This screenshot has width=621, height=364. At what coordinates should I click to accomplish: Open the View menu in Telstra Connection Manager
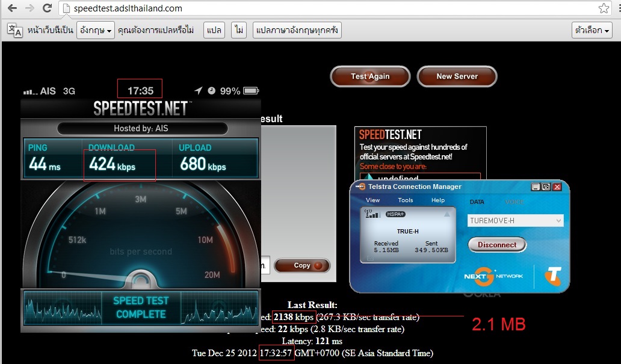pyautogui.click(x=372, y=200)
